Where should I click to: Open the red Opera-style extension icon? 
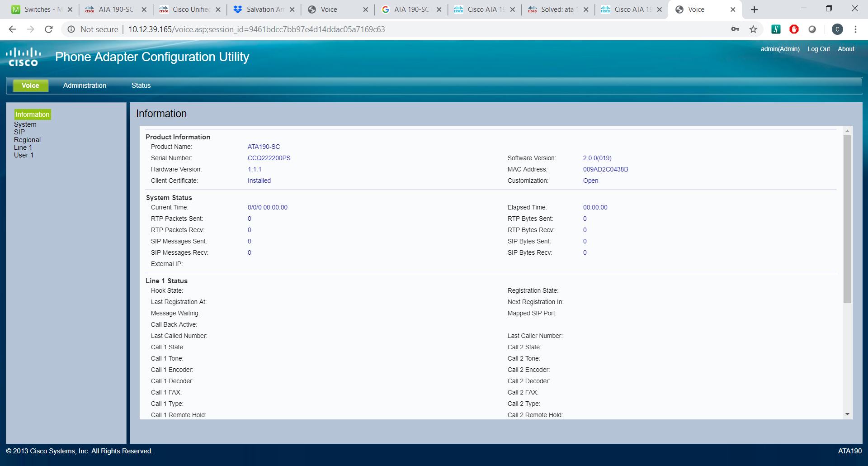(794, 29)
